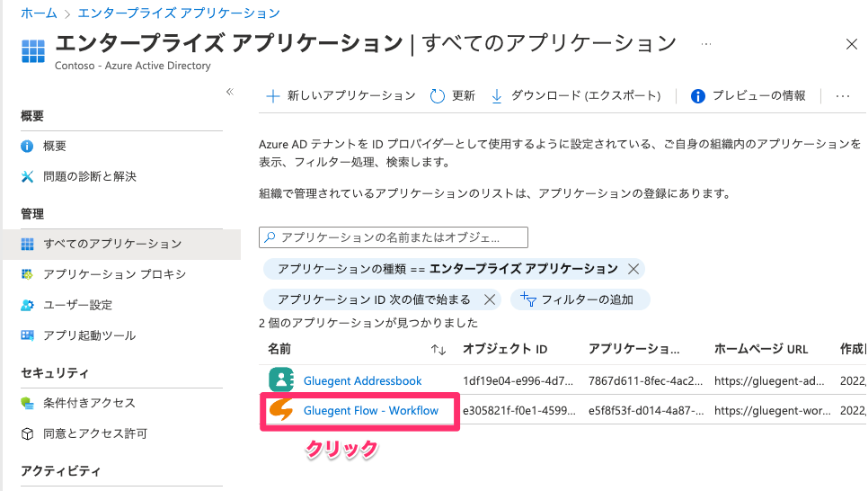
Task: Remove the application type filter chip
Action: tap(633, 269)
